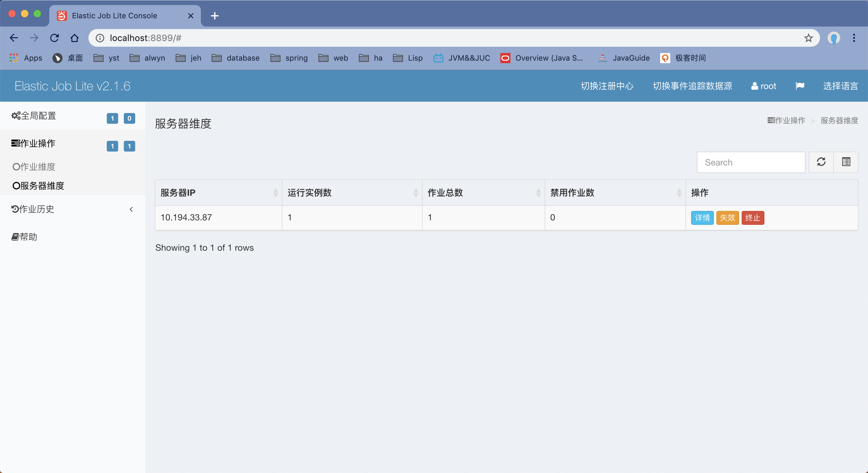Image resolution: width=868 pixels, height=473 pixels.
Task: Click the flag icon in header
Action: click(800, 86)
